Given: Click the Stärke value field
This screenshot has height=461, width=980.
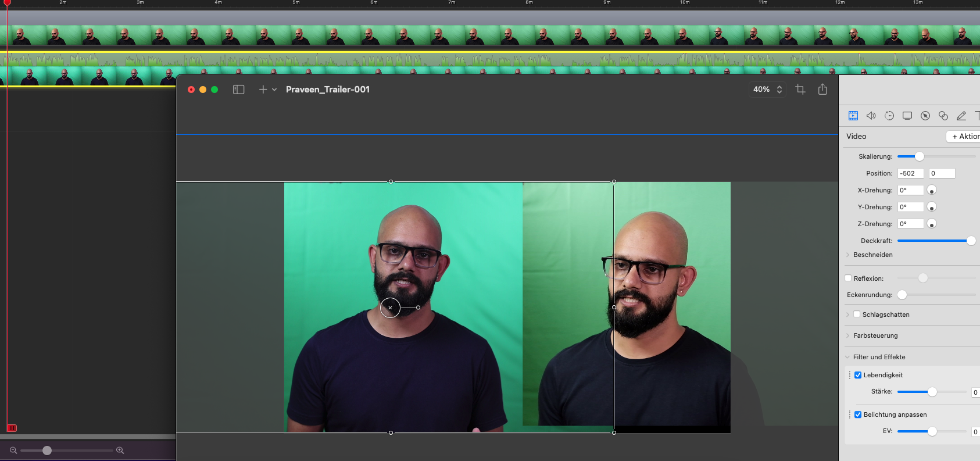Looking at the screenshot, I should [x=976, y=392].
